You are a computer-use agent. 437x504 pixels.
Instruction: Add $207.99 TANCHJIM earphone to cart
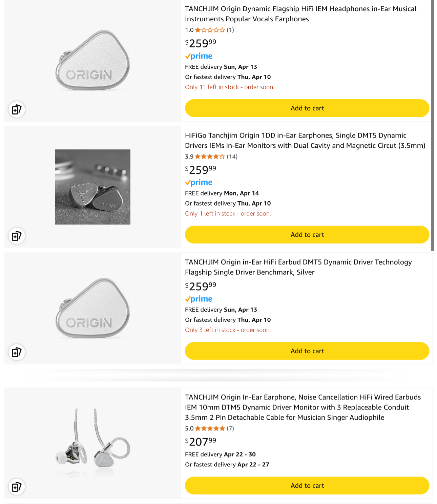(x=307, y=485)
